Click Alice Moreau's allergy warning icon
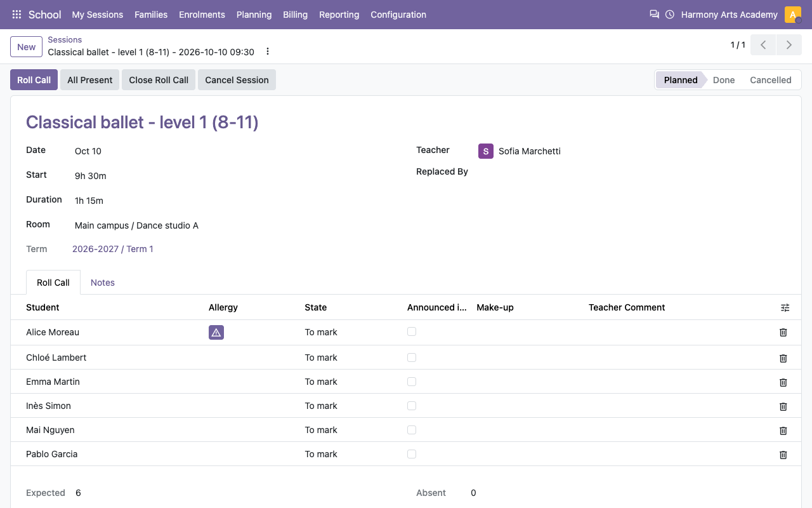This screenshot has width=812, height=508. pos(216,332)
